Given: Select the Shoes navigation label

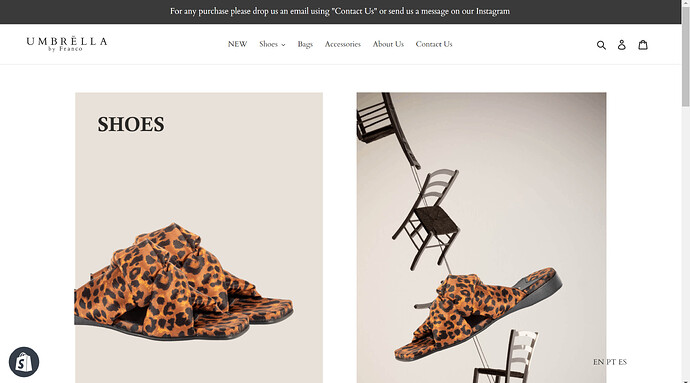Looking at the screenshot, I should [x=268, y=44].
